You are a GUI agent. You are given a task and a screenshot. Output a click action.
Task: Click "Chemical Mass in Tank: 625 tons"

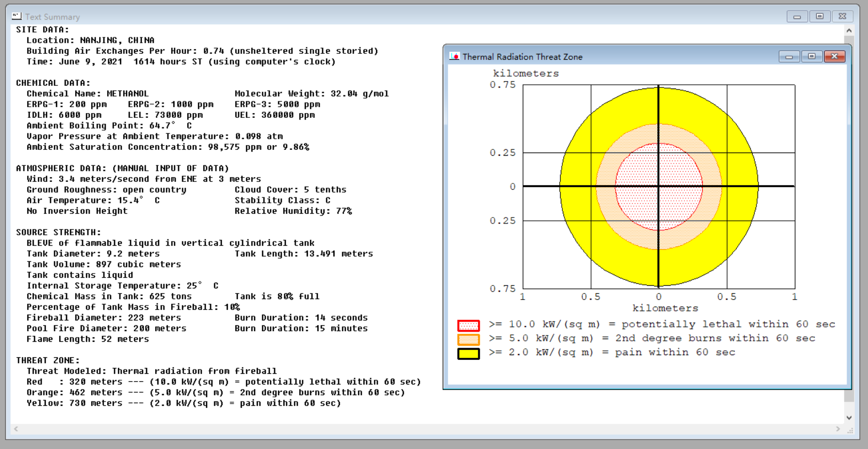[x=109, y=296]
